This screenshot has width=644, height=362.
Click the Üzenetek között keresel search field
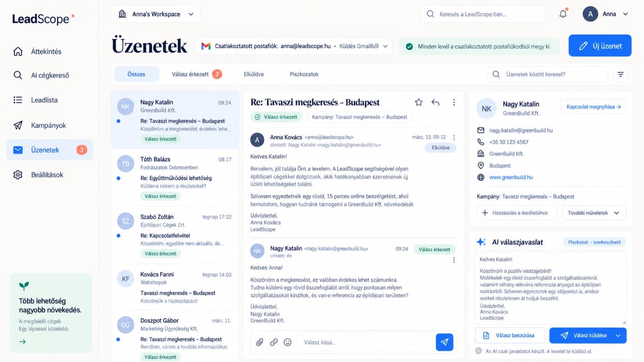coord(547,74)
